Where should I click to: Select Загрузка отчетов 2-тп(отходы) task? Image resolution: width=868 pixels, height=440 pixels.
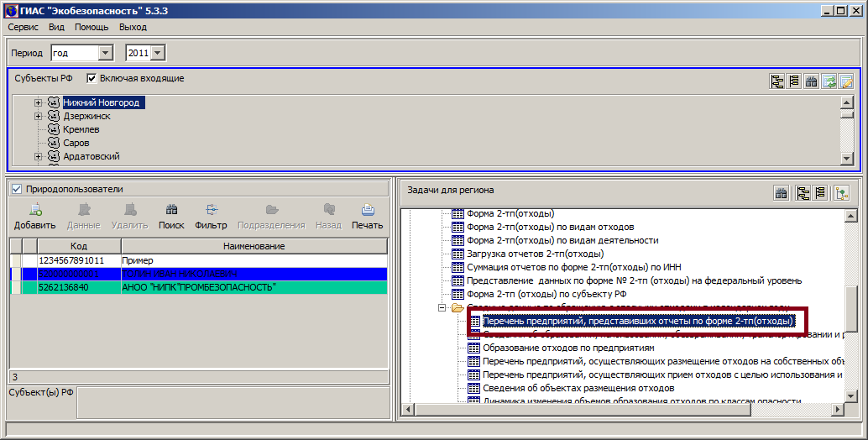[535, 254]
